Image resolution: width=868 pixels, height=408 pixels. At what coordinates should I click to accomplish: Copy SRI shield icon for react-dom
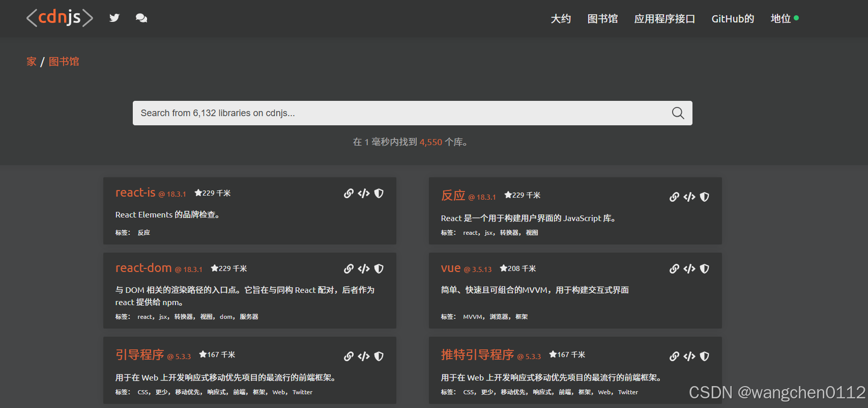point(379,268)
